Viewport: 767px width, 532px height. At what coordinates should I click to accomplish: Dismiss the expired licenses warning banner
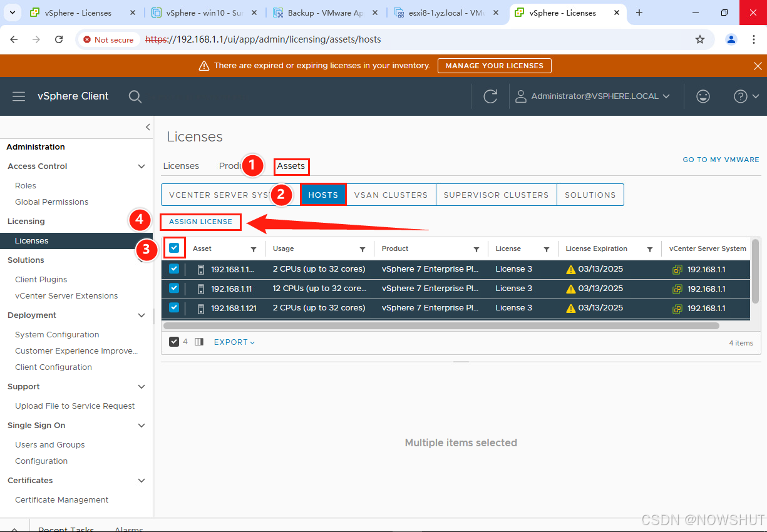(758, 66)
